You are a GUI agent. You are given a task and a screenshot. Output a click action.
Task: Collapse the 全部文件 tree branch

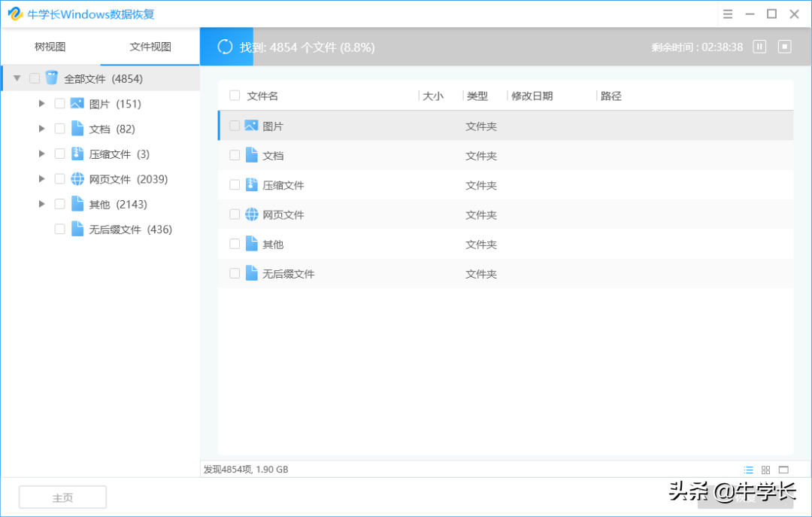click(17, 78)
